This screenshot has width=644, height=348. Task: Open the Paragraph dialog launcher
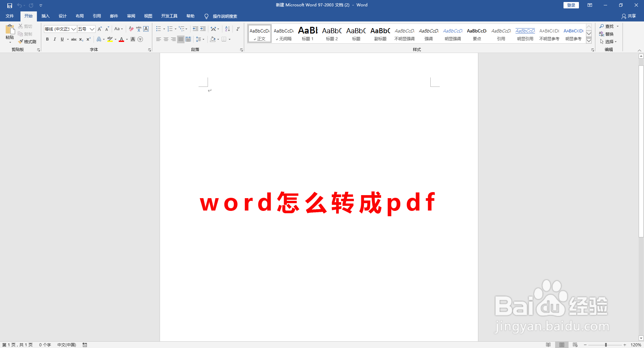[241, 50]
